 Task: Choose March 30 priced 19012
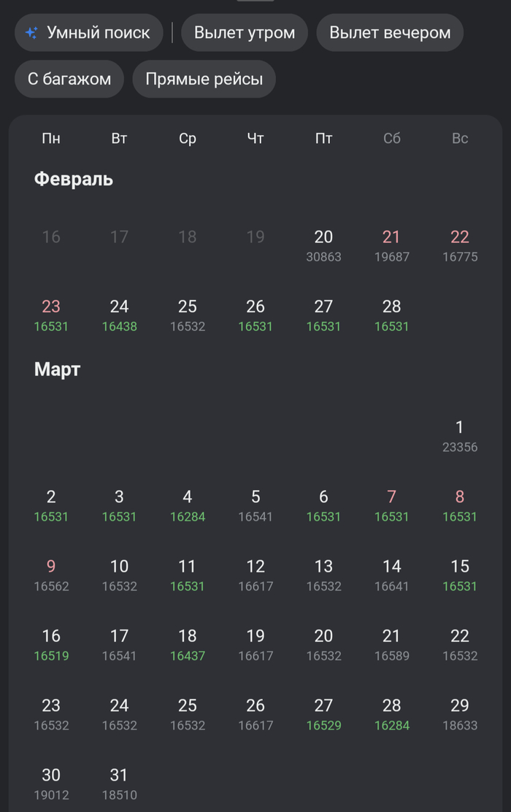pos(51,784)
